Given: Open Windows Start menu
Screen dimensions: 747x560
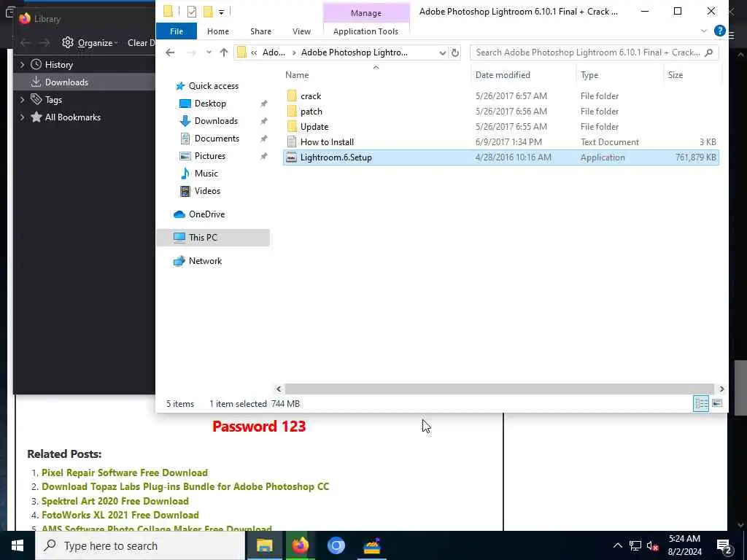Looking at the screenshot, I should tap(18, 545).
